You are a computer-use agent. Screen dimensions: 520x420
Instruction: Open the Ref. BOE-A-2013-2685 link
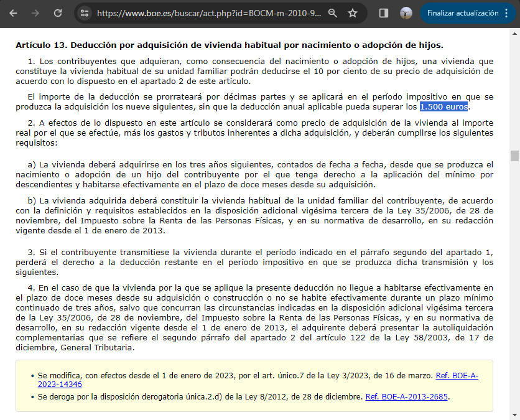tap(407, 397)
